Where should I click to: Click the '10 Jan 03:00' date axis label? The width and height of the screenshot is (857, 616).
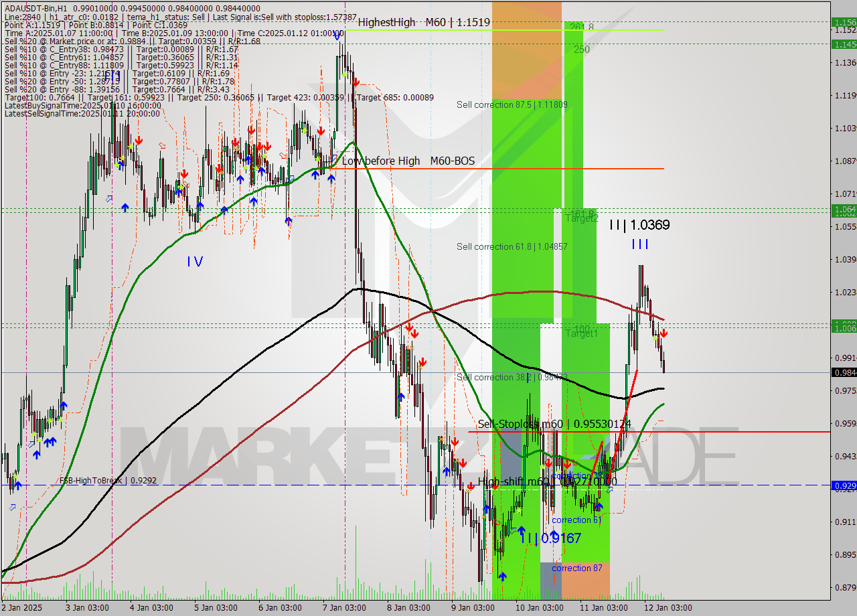(x=539, y=608)
